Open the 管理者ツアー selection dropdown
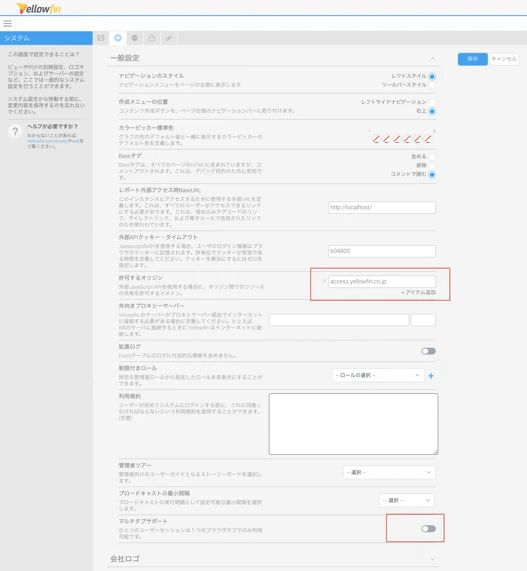The image size is (527, 571). coord(389,472)
